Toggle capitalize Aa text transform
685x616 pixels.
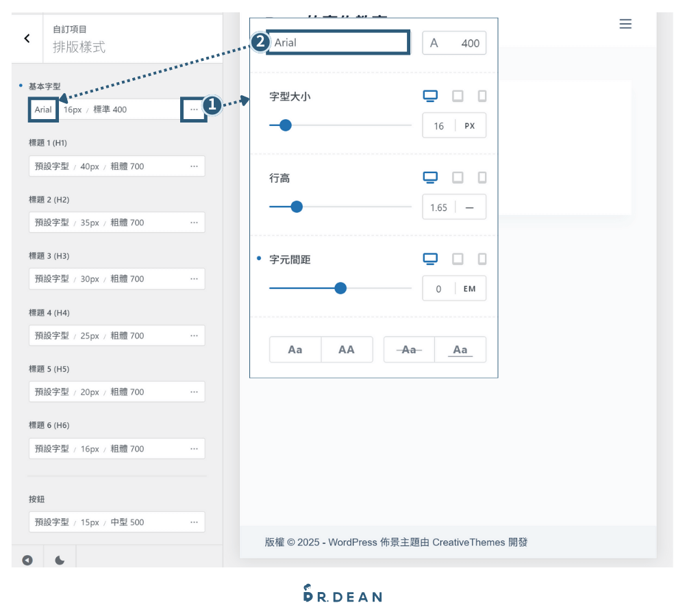295,349
